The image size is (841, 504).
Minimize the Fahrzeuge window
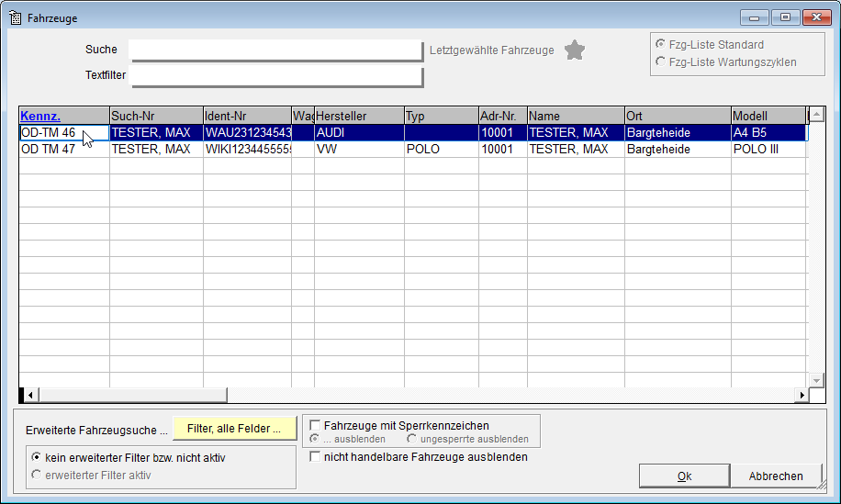(x=754, y=17)
